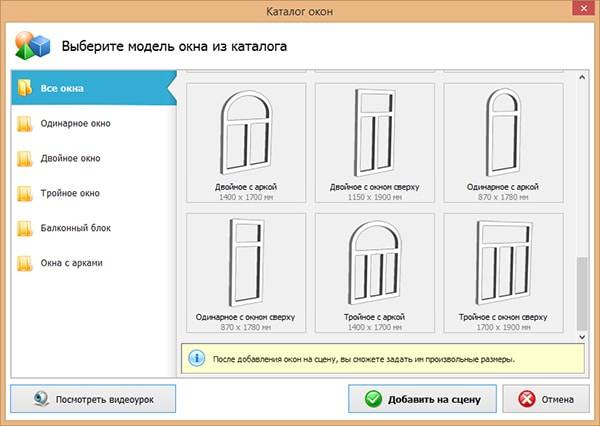This screenshot has width=600, height=426.
Task: Click the folder icon beside 'Одинарное окно'
Action: 24,124
